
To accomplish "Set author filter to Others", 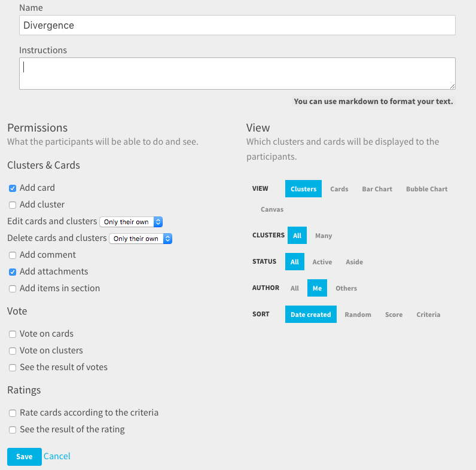I will [346, 288].
